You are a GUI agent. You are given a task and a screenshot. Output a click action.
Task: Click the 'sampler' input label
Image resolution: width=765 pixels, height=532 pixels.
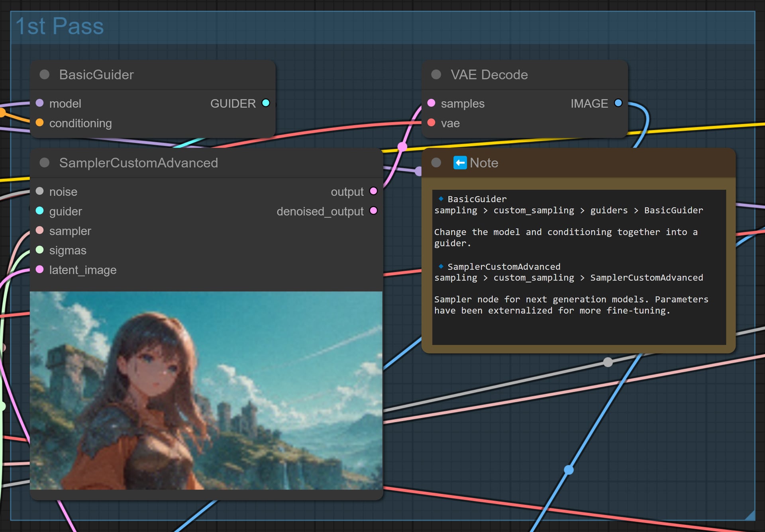(x=70, y=231)
